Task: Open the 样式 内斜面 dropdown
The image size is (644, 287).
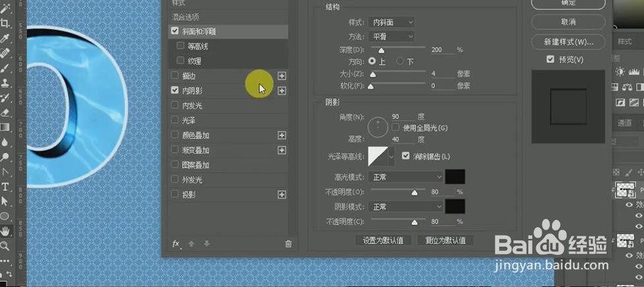Action: pos(391,22)
